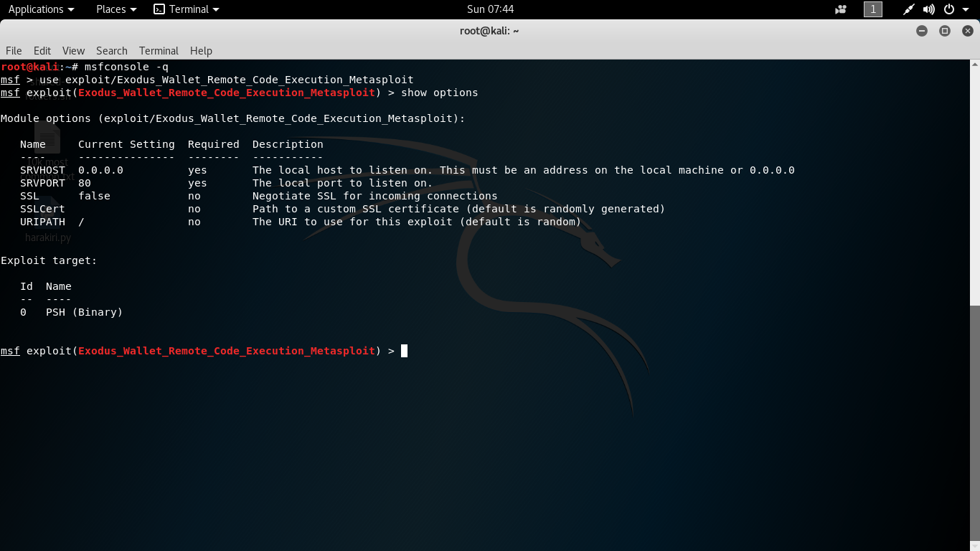Click the 'Negotiate SSL for incoming connections' description
Screen dimensions: 980x551
click(x=374, y=196)
